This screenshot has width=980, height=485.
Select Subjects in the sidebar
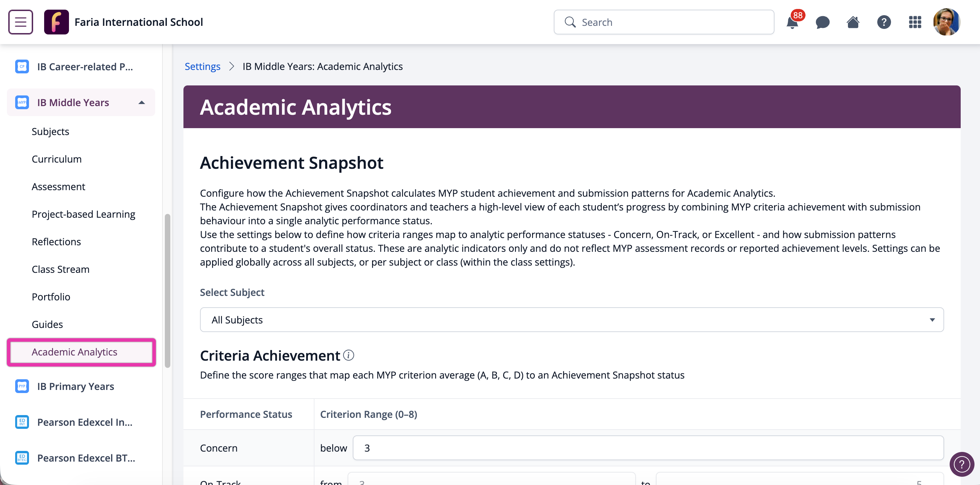point(50,131)
